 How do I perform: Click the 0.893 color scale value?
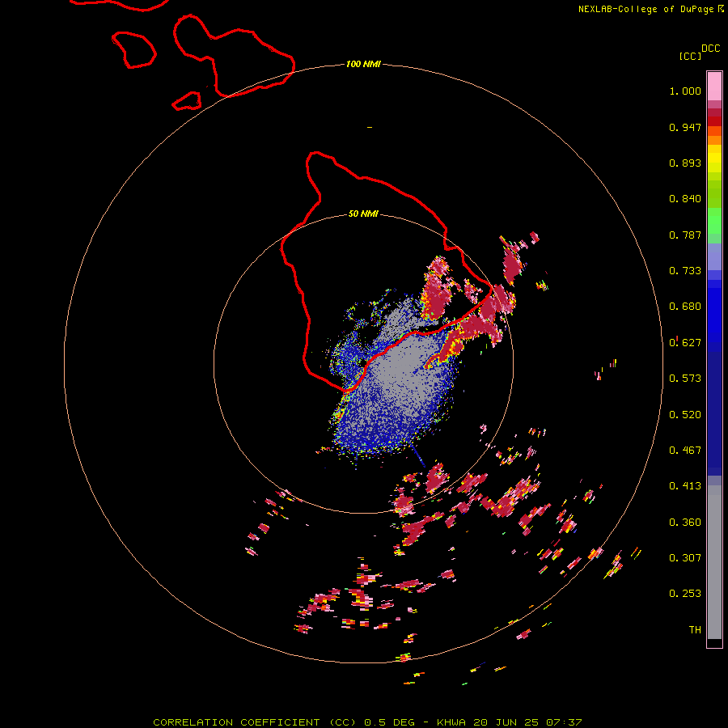click(x=685, y=163)
